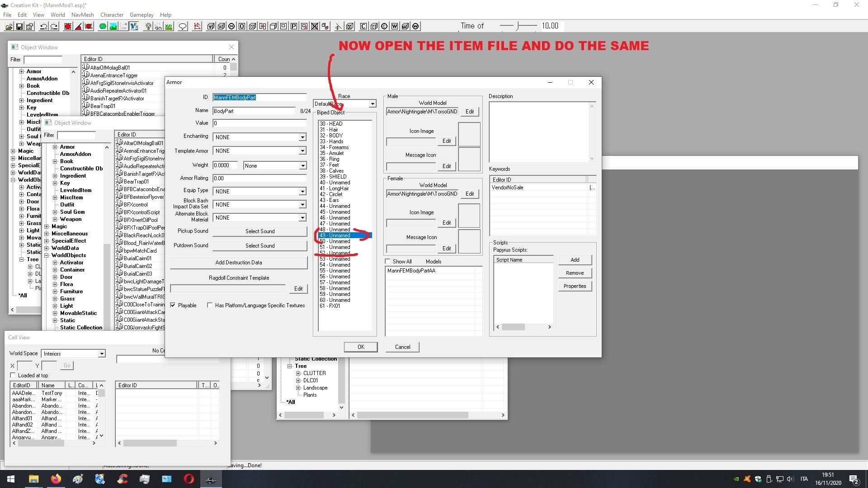Enable Has Platform/Language Specific Textures checkbox

[210, 305]
